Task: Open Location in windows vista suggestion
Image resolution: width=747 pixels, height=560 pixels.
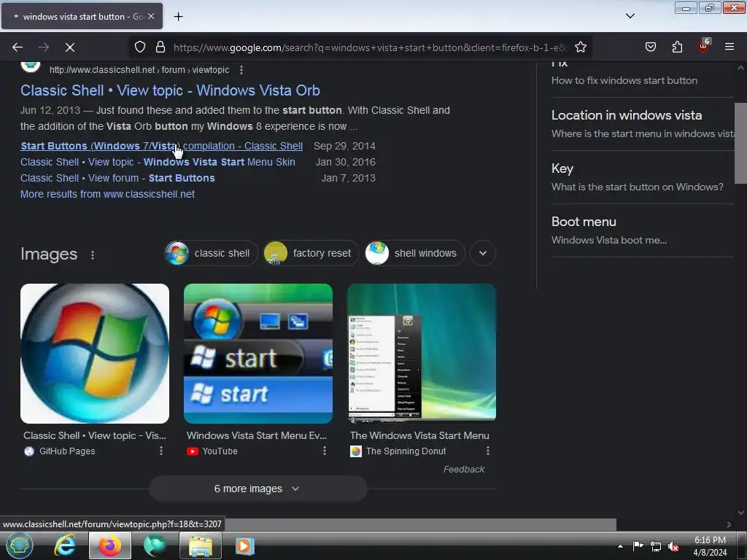Action: pos(643,124)
